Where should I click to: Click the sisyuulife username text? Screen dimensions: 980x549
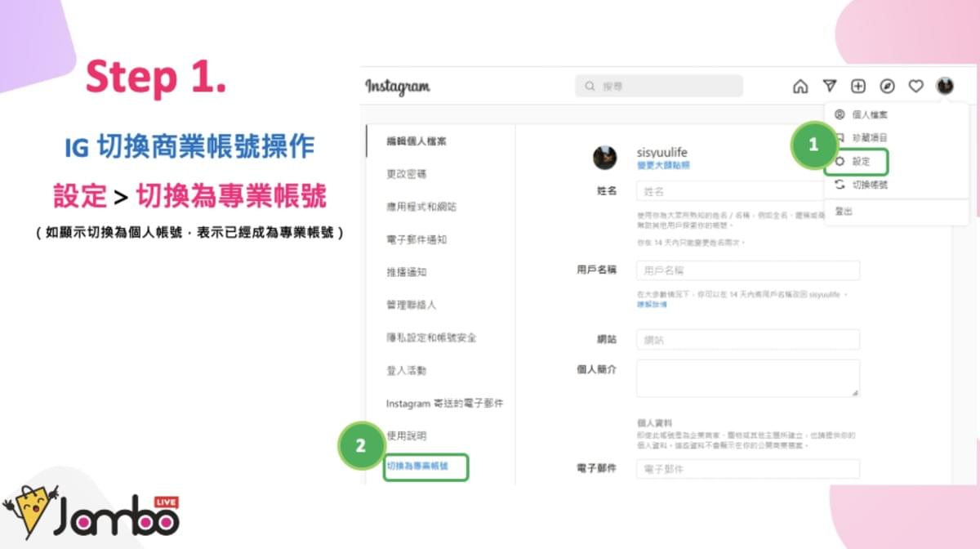[x=664, y=152]
